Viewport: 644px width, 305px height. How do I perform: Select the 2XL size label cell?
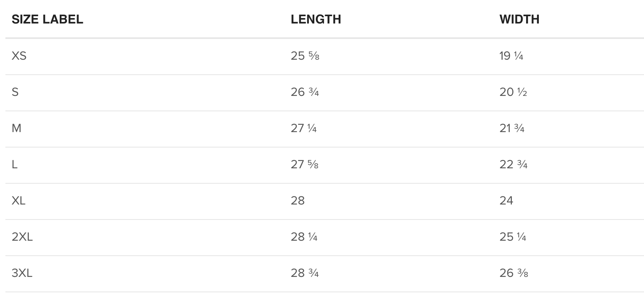click(x=22, y=237)
